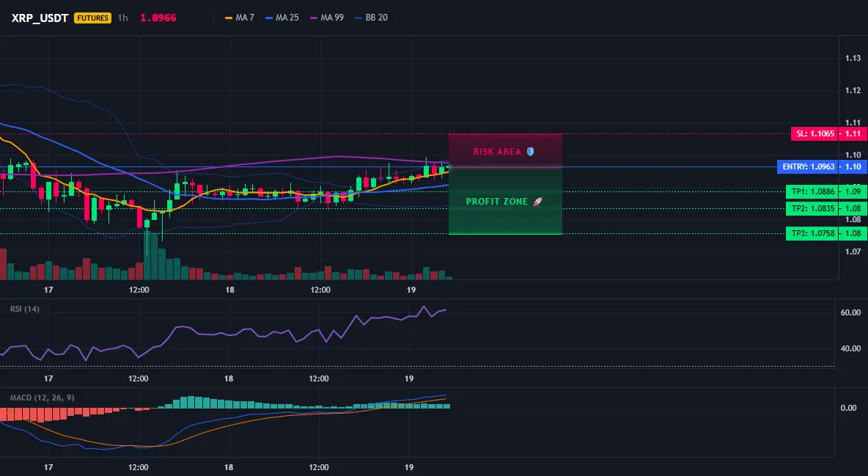Click the 60.00 RSI axis value

tap(850, 312)
